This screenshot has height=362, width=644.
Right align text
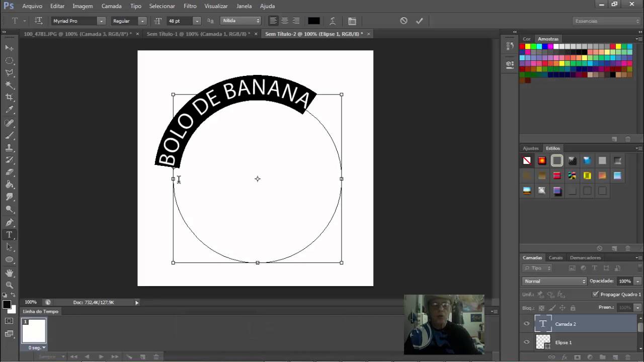(x=296, y=21)
